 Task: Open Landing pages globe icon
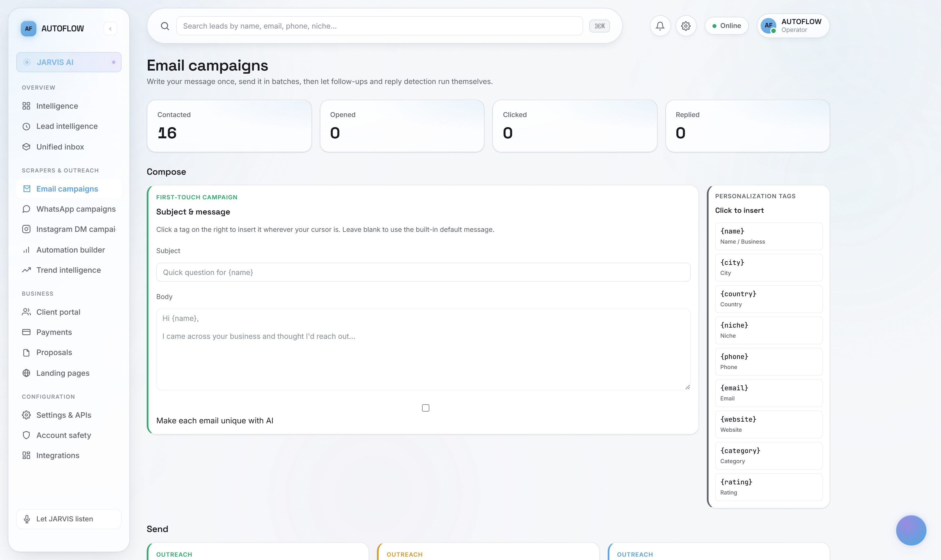click(26, 373)
